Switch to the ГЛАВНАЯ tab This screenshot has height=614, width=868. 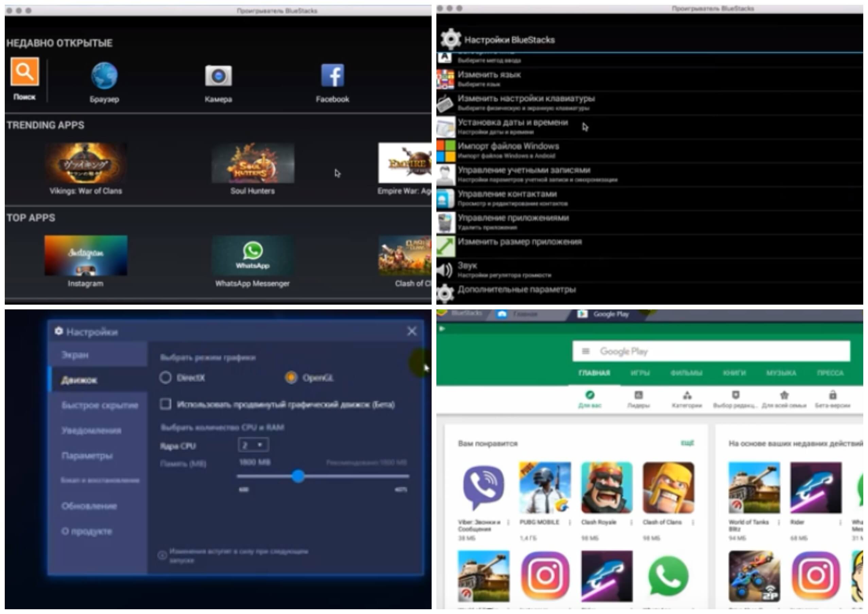point(594,373)
